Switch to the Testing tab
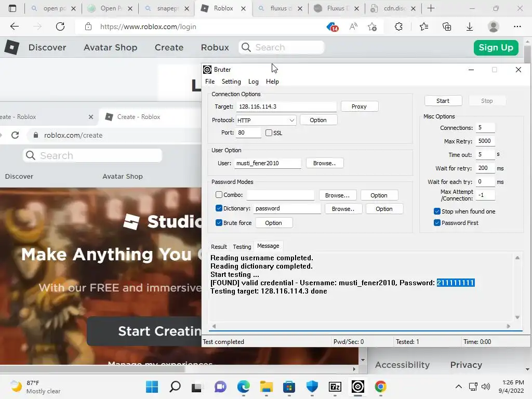 coord(242,247)
